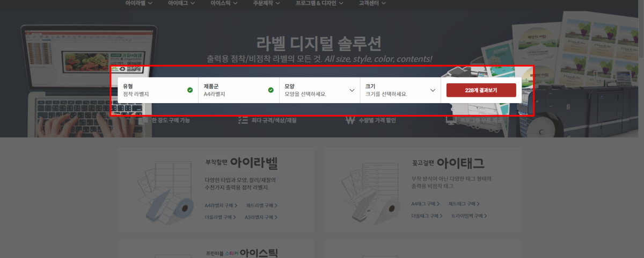Follow the 제트태그 구매 link
Image resolution: width=644 pixels, height=258 pixels.
pyautogui.click(x=464, y=204)
